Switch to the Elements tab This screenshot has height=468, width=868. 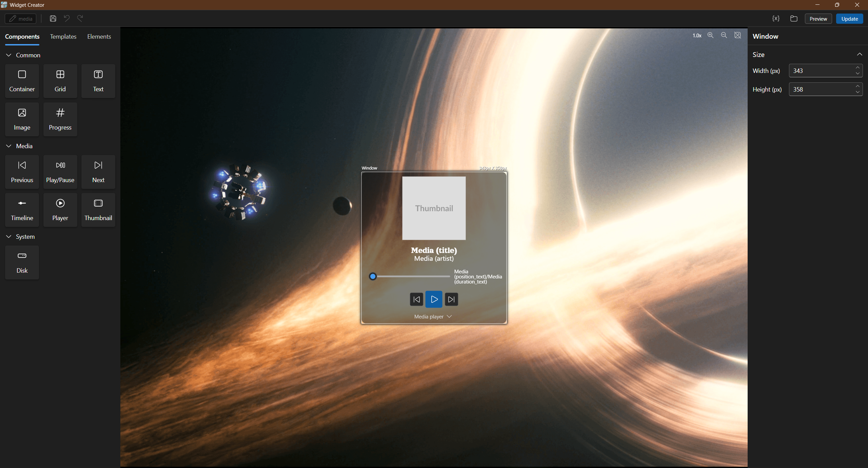pyautogui.click(x=99, y=37)
